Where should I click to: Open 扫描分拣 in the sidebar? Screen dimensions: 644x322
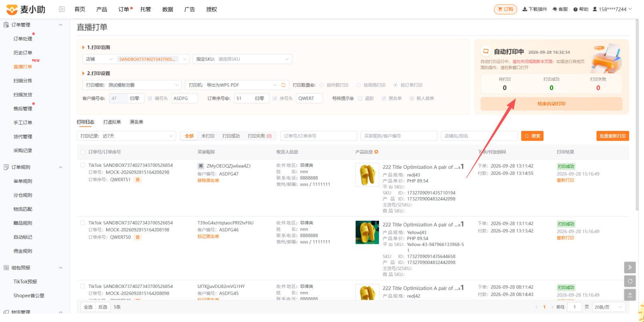tap(23, 81)
